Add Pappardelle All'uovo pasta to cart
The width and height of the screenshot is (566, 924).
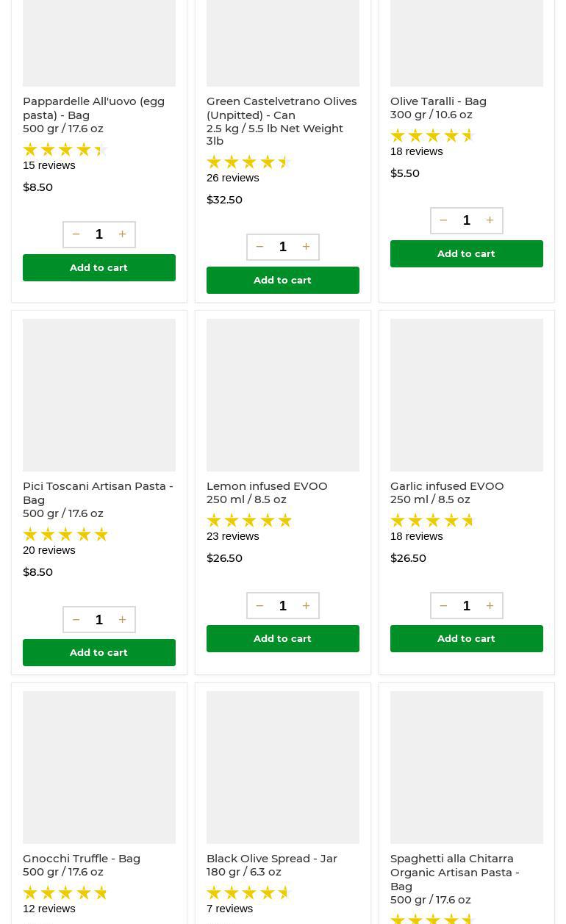coord(98,267)
